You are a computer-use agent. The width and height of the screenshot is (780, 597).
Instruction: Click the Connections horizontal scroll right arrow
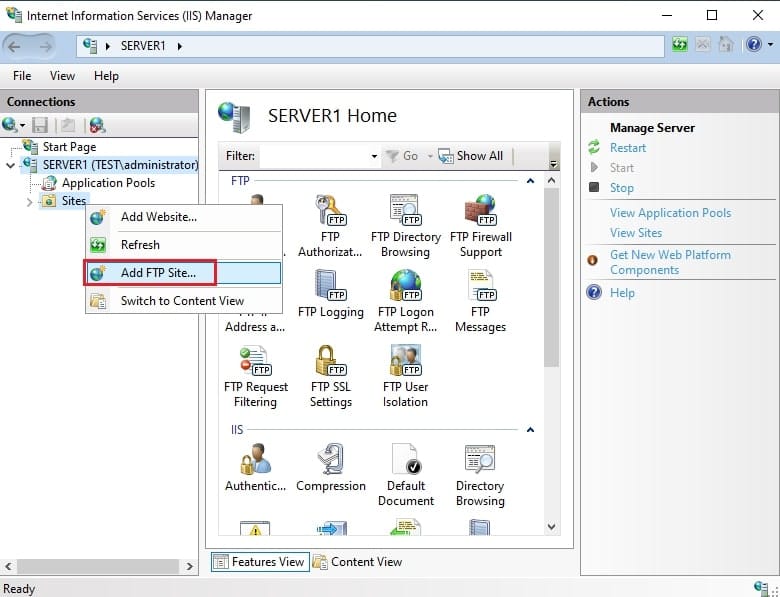190,566
